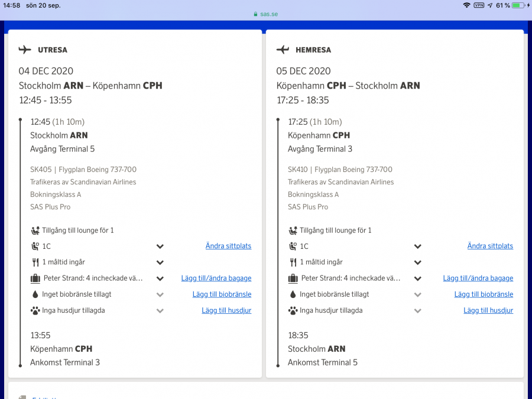Click Lägg till biobränsle in outbound flight

pos(222,294)
